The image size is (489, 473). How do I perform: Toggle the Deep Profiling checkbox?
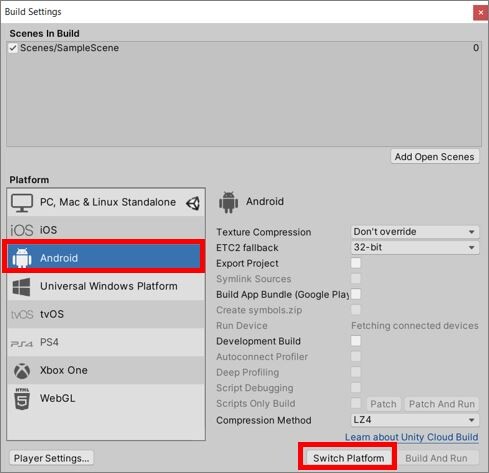point(356,372)
